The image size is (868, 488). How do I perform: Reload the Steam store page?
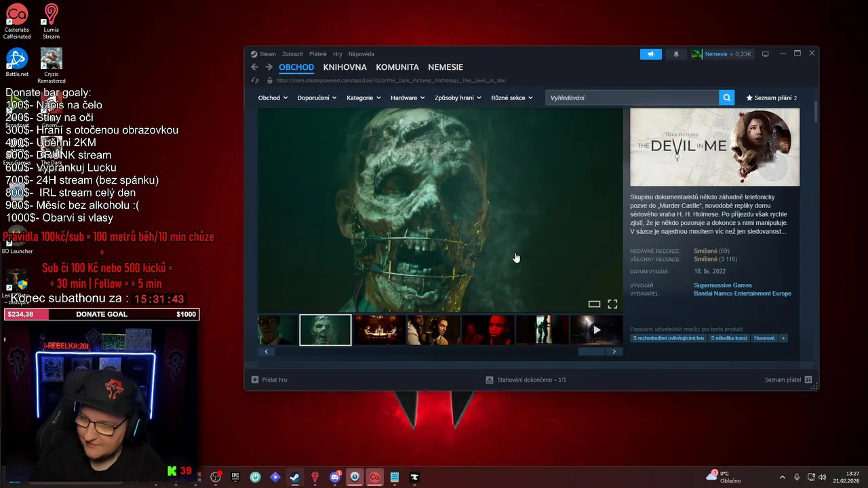(255, 81)
